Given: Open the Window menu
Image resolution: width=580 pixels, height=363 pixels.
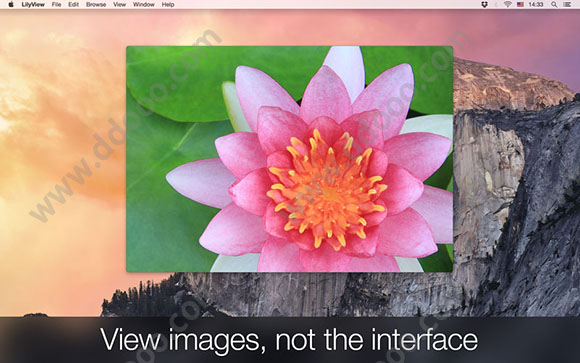Looking at the screenshot, I should pyautogui.click(x=144, y=4).
